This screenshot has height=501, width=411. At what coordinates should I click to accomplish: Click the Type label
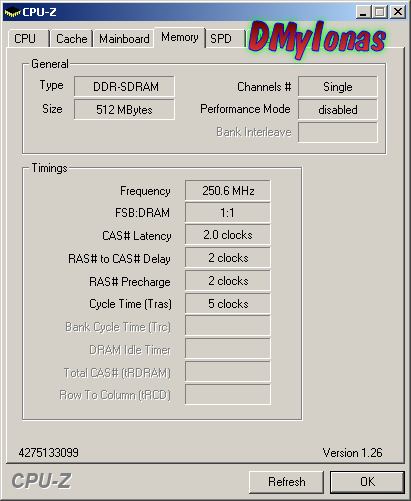[x=51, y=85]
